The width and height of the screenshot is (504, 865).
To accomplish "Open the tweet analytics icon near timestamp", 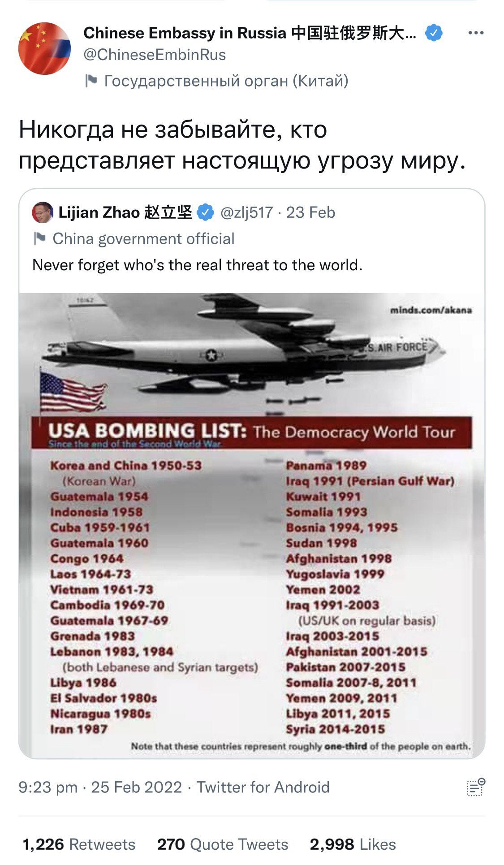I will pyautogui.click(x=476, y=787).
